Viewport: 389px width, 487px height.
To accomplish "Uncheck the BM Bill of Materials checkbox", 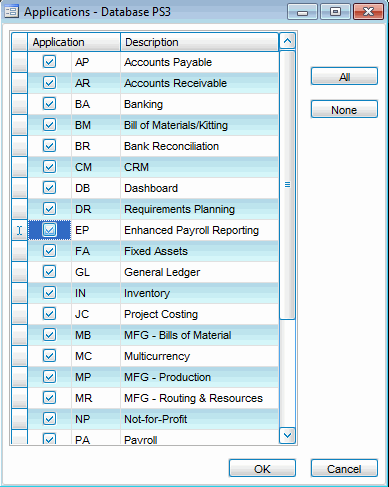I will (49, 125).
